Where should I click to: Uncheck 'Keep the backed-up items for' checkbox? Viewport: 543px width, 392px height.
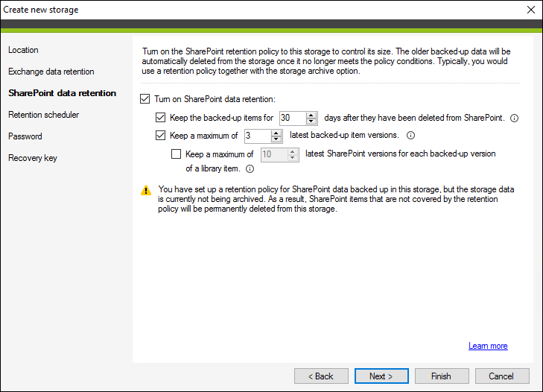click(x=160, y=118)
